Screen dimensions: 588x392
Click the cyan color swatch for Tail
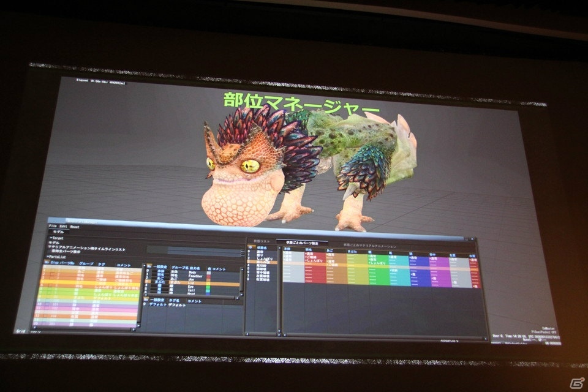pyautogui.click(x=208, y=290)
